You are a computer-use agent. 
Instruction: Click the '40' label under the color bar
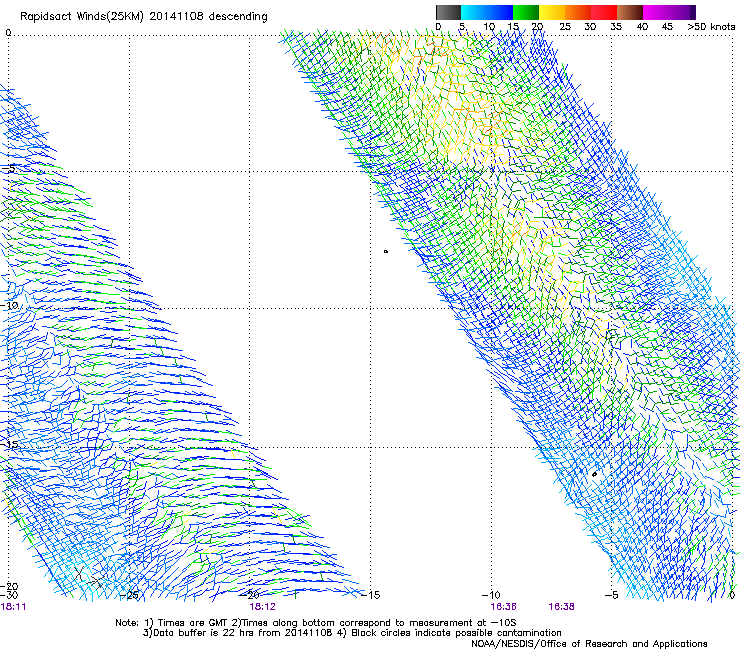[x=642, y=27]
